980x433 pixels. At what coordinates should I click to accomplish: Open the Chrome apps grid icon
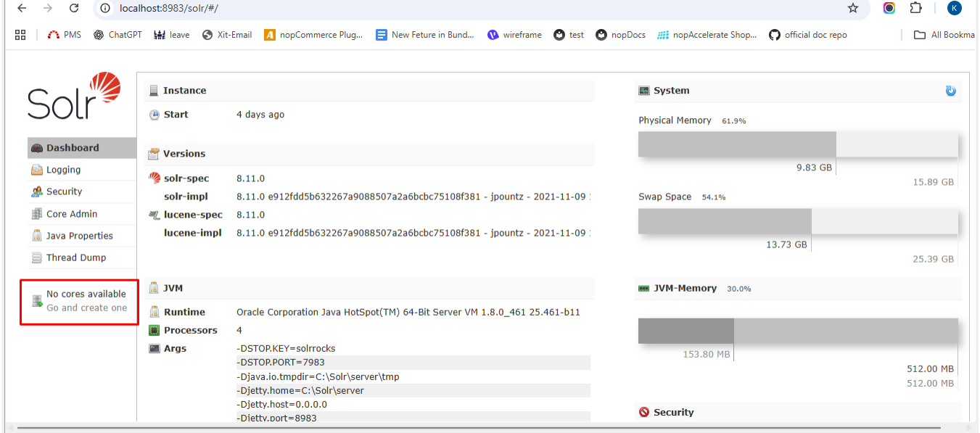20,35
